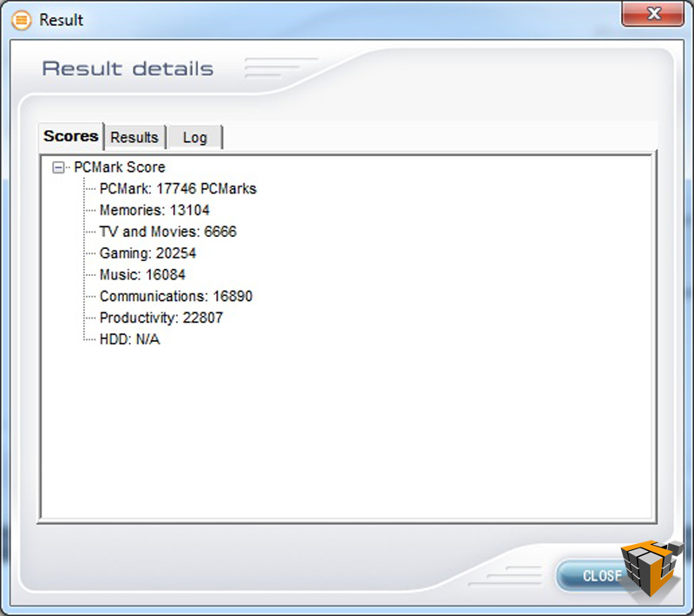This screenshot has width=694, height=616.
Task: Select the HDD: N/A row
Action: pos(129,339)
